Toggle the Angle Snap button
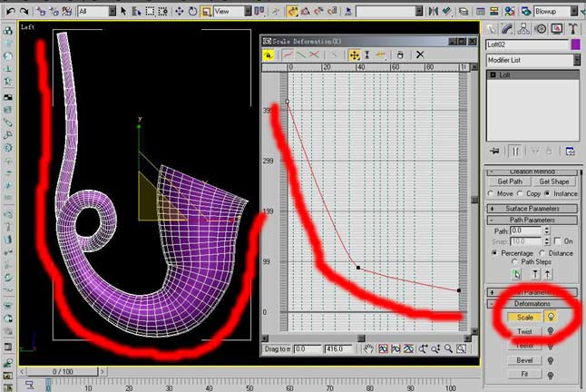586x392 pixels. click(305, 12)
